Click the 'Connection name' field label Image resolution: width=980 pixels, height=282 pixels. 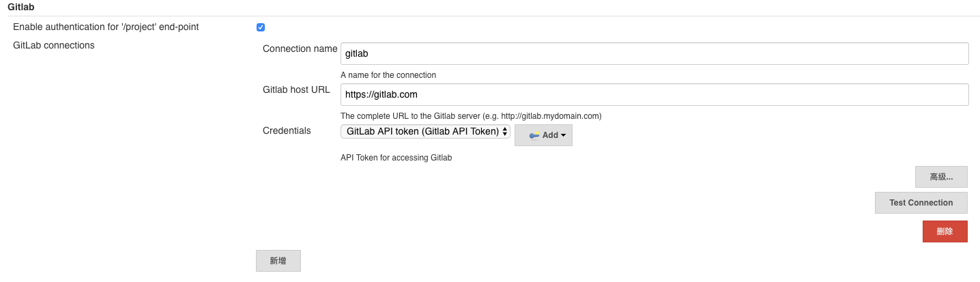300,48
